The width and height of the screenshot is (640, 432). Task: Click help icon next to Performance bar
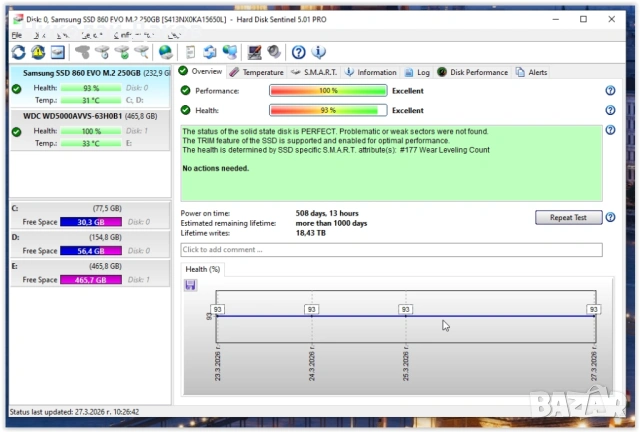pos(610,91)
